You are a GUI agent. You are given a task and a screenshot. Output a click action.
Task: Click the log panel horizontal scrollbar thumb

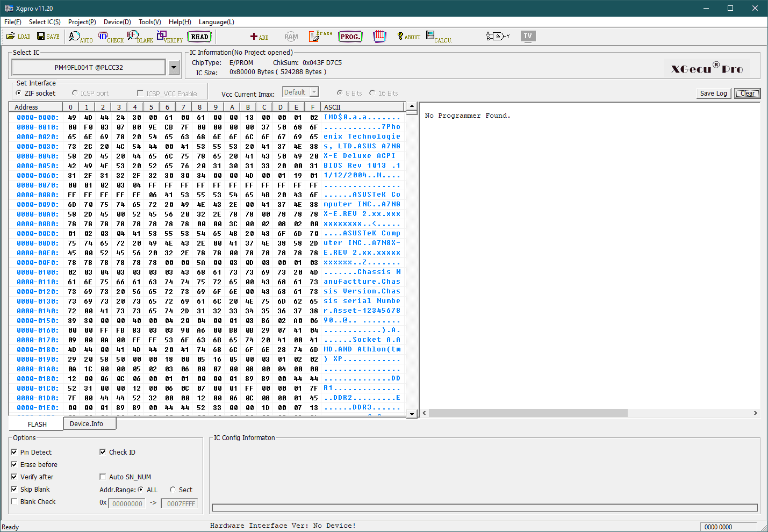click(528, 413)
